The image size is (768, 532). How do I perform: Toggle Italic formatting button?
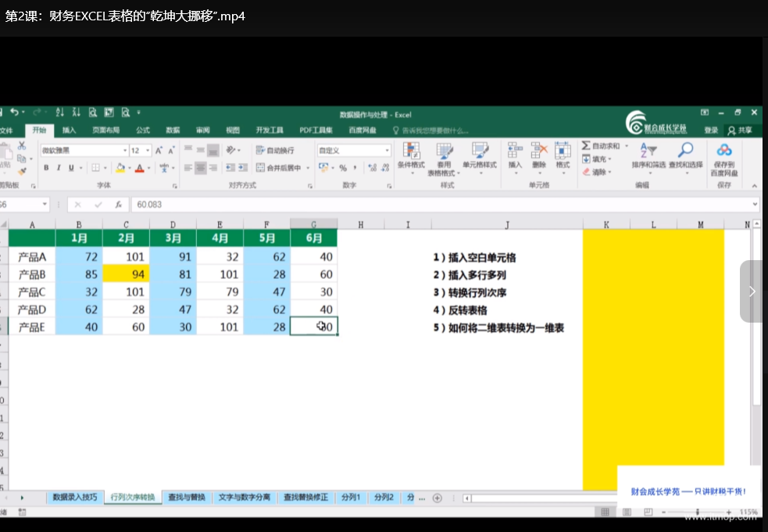pyautogui.click(x=59, y=167)
